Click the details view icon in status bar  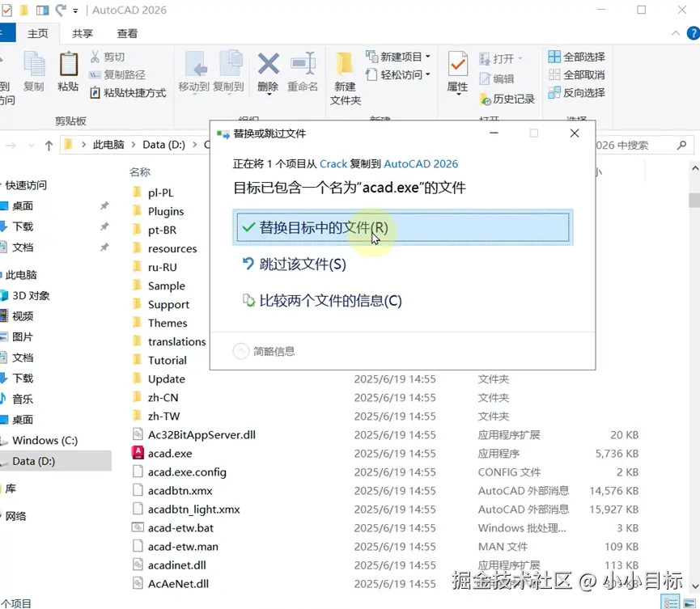click(x=671, y=603)
